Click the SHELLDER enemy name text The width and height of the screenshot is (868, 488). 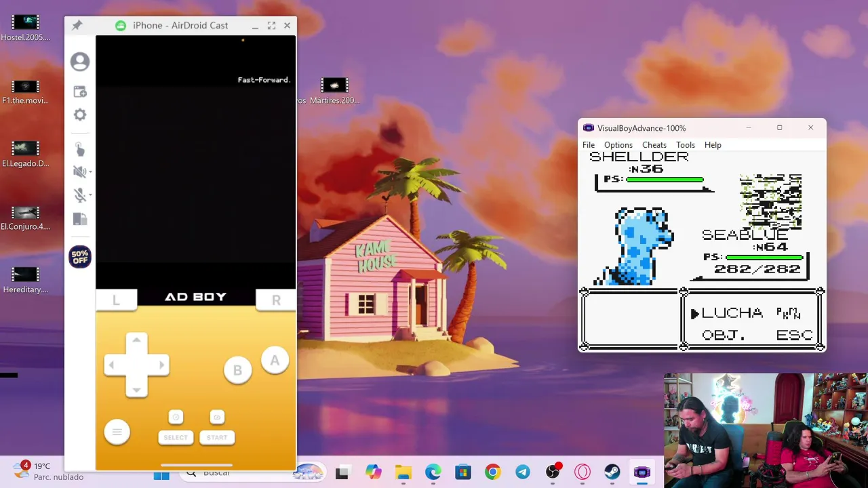click(x=639, y=157)
